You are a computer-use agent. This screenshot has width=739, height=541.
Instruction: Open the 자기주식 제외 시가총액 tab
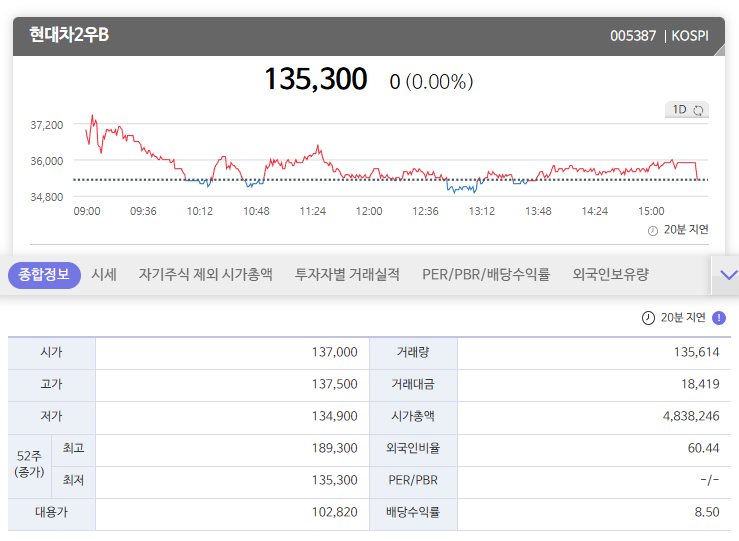(205, 274)
